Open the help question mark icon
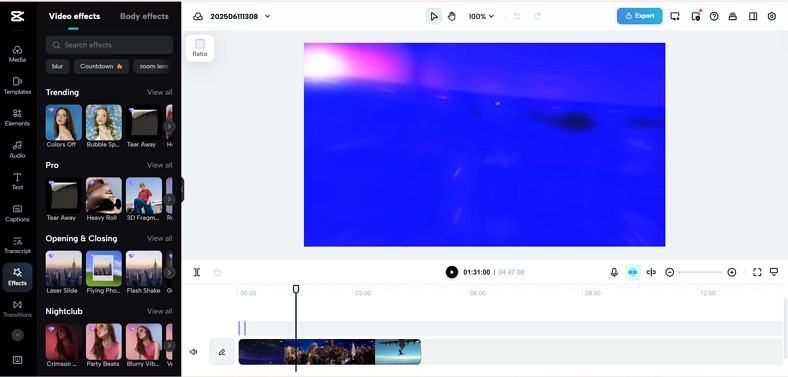The height and width of the screenshot is (377, 788). 714,17
